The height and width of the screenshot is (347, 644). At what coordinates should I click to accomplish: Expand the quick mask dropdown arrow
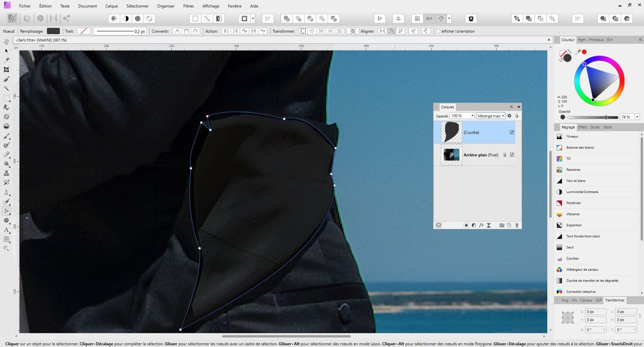click(x=253, y=18)
